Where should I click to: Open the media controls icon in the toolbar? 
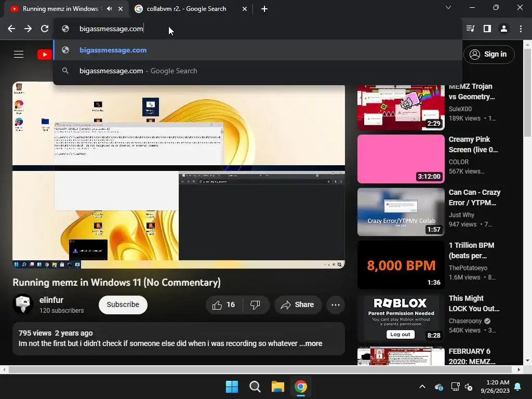[x=470, y=29]
